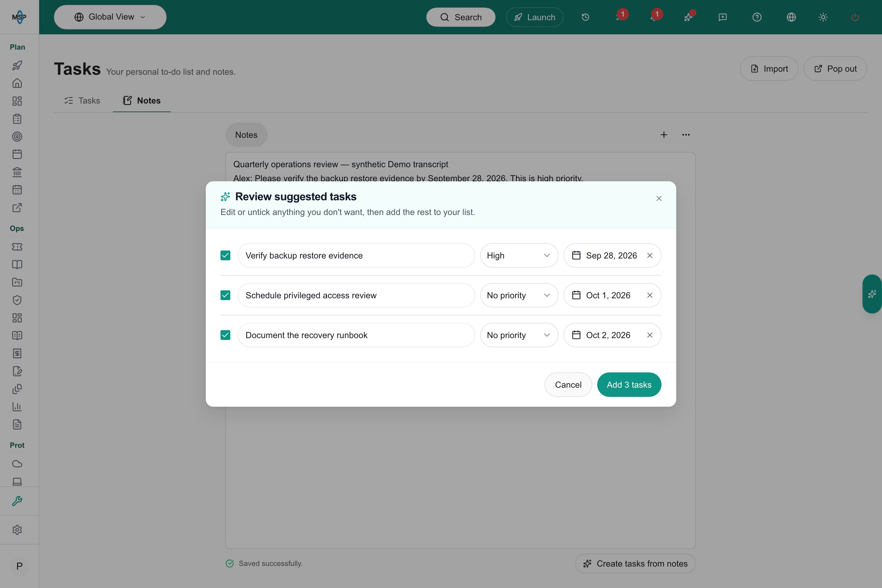Add a new note with plus icon

click(664, 135)
